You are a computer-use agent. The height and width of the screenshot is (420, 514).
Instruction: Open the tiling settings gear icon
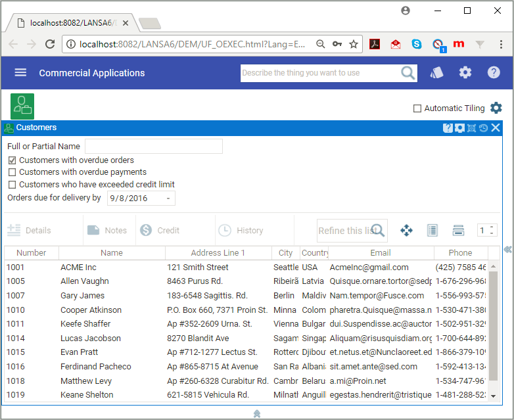pos(496,108)
